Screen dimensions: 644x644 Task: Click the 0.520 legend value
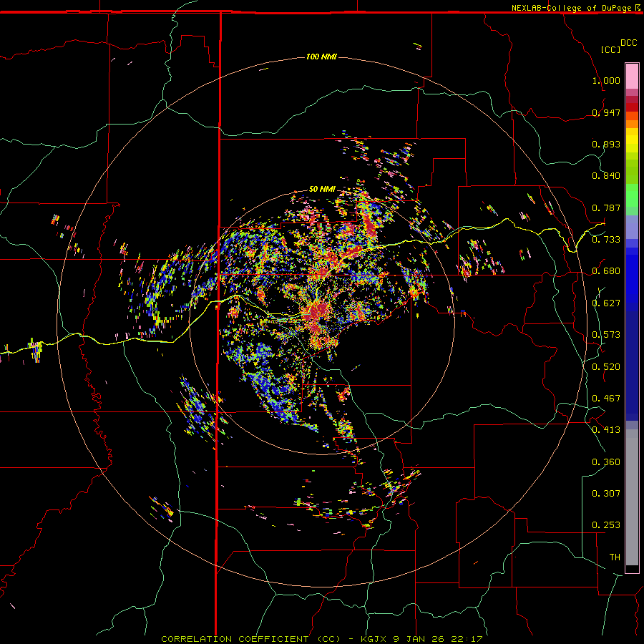tap(606, 367)
